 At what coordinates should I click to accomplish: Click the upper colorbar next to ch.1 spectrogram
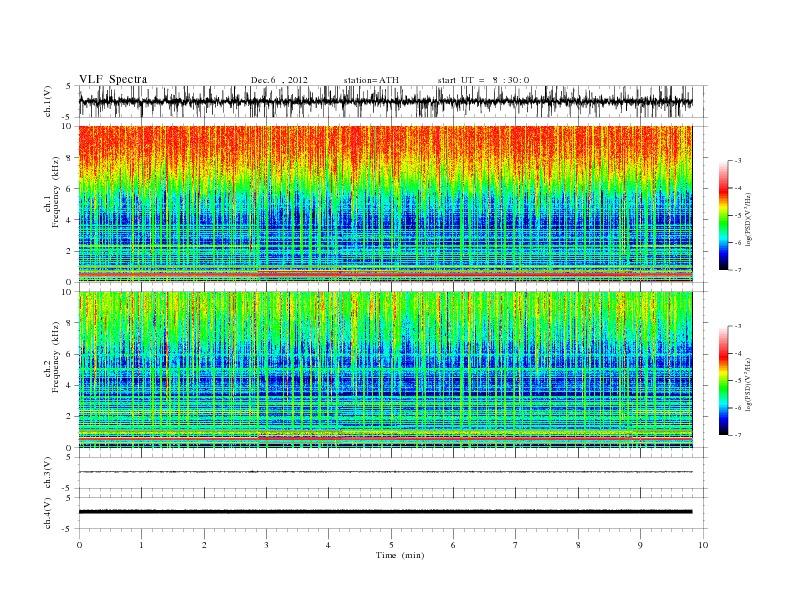723,215
